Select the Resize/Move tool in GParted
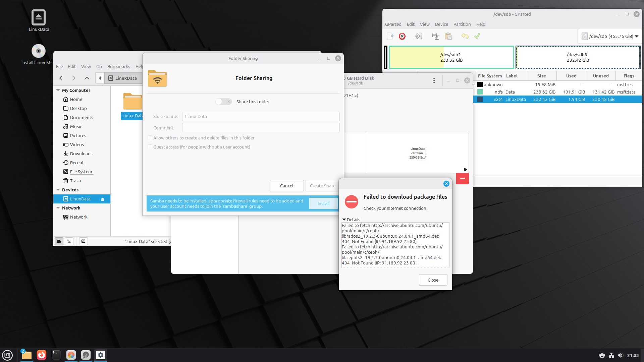644x362 pixels. pos(418,36)
